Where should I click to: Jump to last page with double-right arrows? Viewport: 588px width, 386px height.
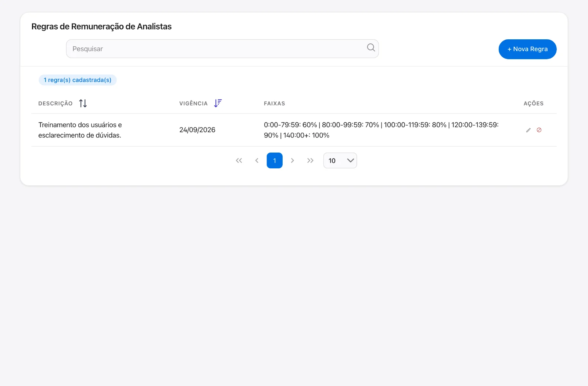pos(310,161)
